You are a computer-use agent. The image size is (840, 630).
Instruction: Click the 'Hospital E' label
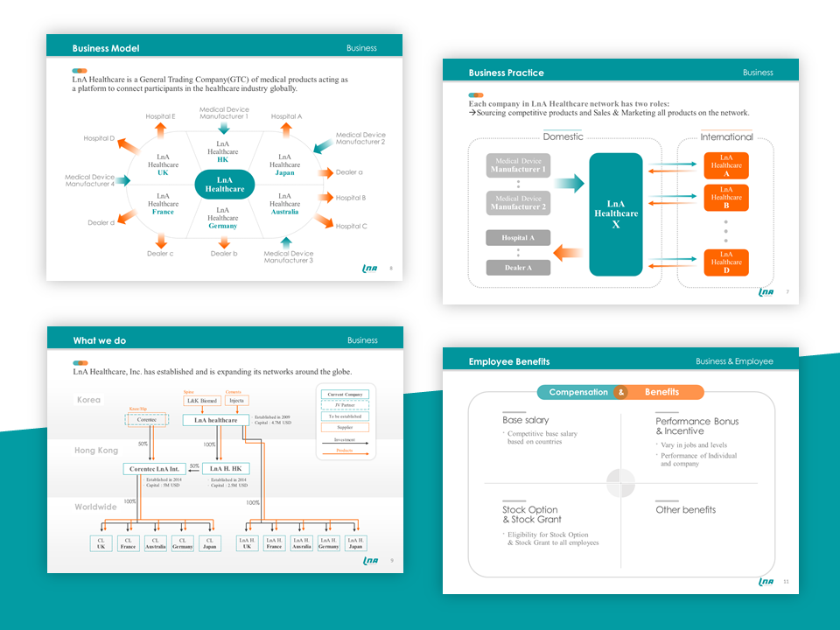(160, 116)
